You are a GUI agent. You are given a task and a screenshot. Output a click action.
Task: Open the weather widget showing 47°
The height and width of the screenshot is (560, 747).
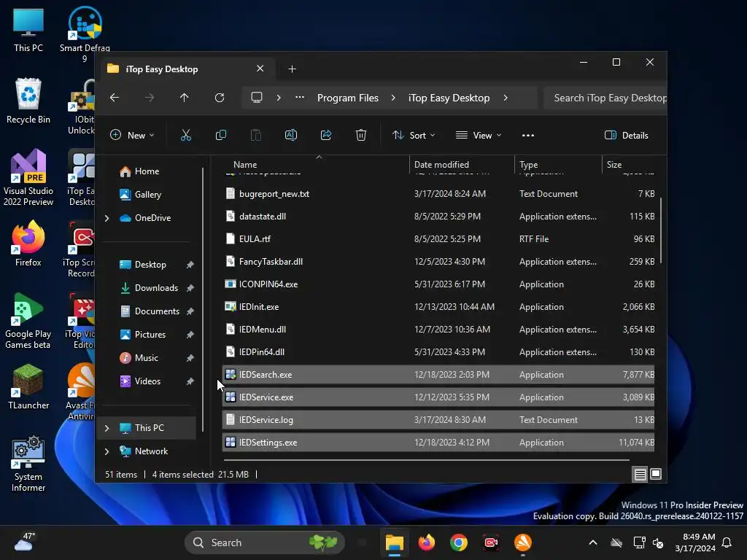25,542
